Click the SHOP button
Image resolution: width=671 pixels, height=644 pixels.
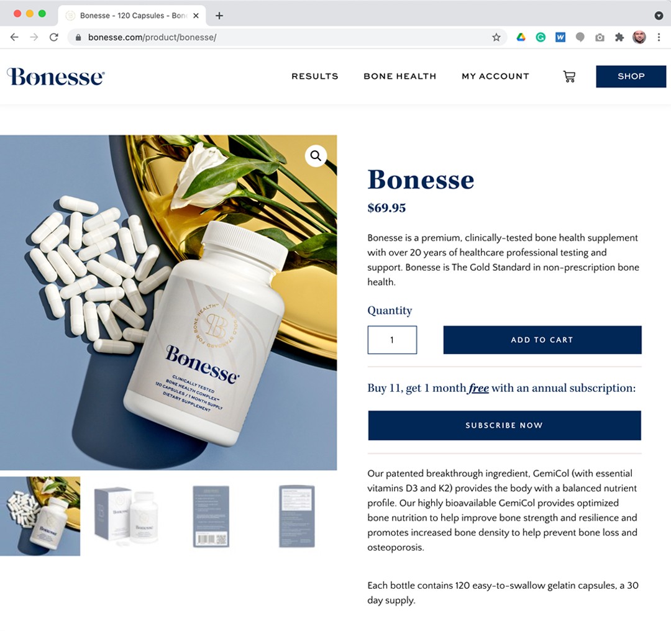(631, 76)
